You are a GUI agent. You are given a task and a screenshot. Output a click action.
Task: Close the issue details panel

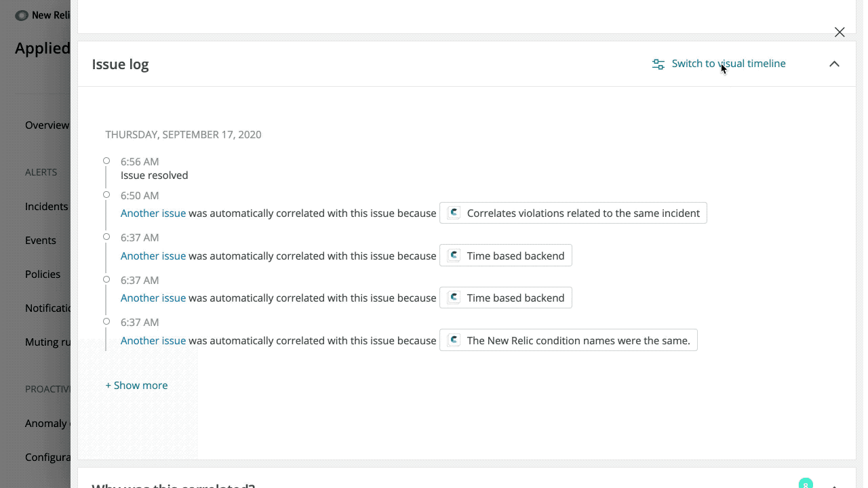click(840, 32)
